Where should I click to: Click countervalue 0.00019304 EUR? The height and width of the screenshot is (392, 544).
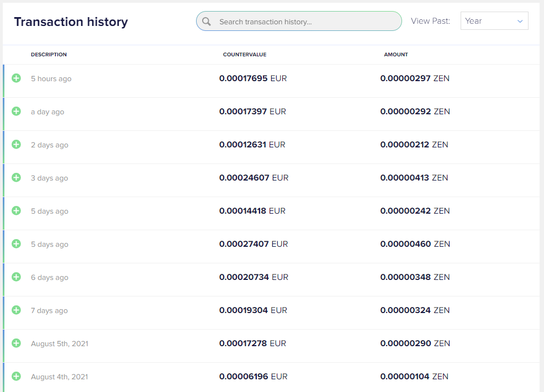(253, 310)
